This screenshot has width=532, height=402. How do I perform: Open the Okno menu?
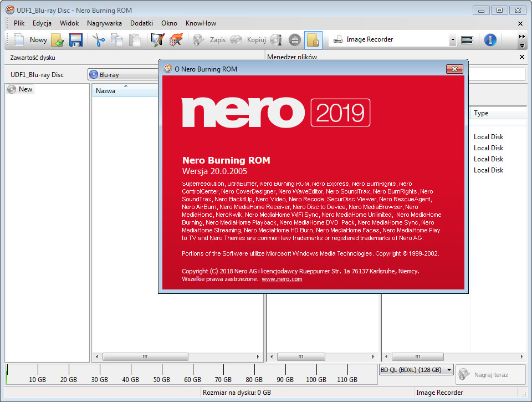pos(170,23)
